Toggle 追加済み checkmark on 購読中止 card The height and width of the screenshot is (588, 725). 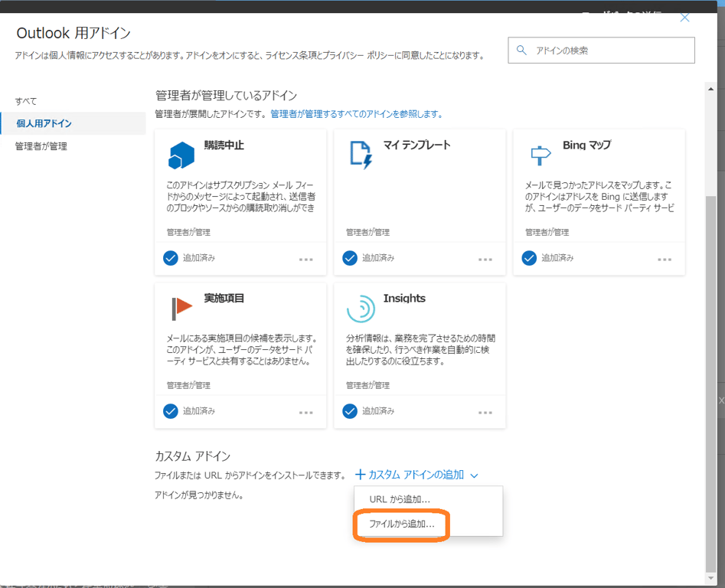(x=171, y=258)
